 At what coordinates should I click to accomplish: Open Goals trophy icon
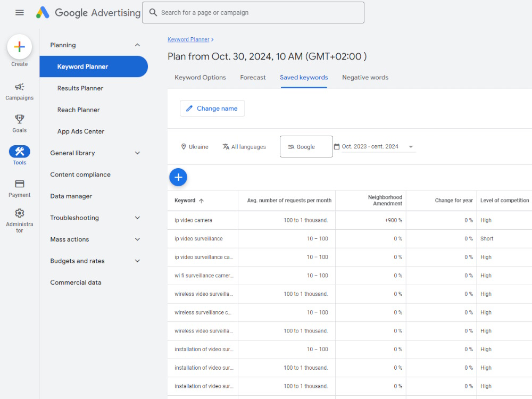point(19,119)
